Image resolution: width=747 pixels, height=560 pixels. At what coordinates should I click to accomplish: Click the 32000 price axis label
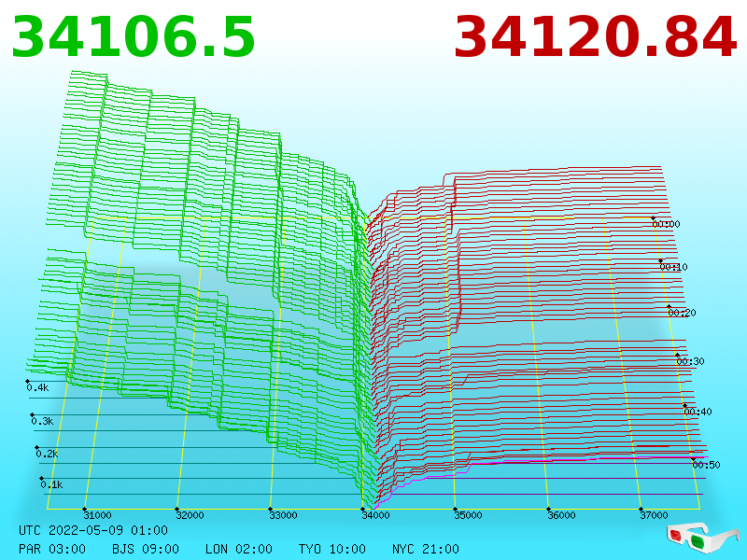click(x=190, y=515)
